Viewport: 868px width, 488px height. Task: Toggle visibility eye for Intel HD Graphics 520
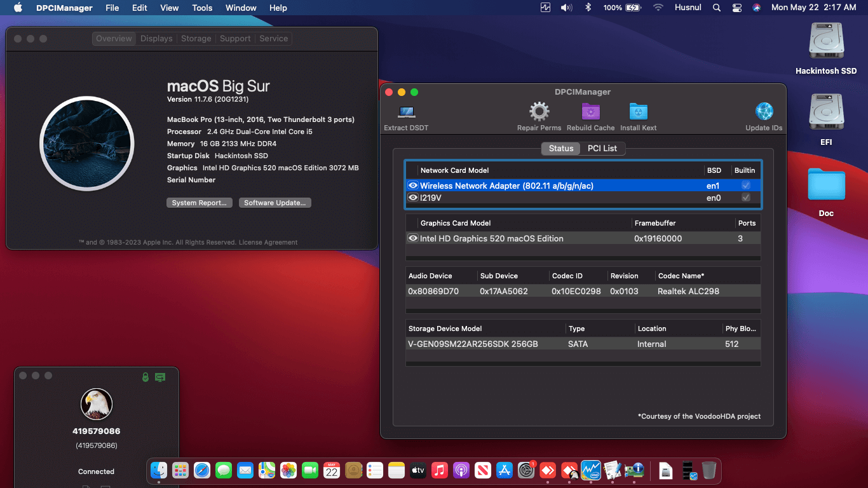tap(412, 238)
